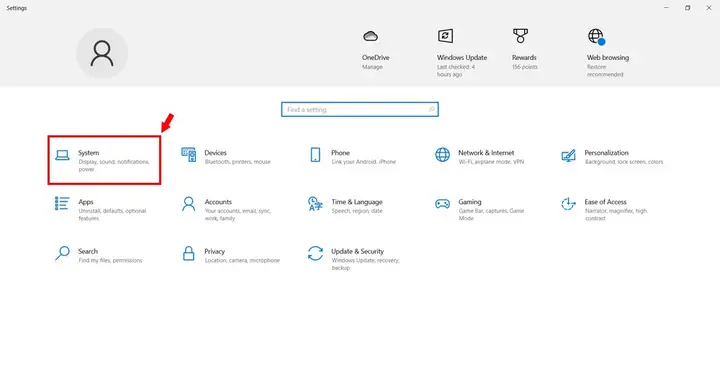Open Web browsing label
Screen dimensions: 720x385
click(608, 57)
